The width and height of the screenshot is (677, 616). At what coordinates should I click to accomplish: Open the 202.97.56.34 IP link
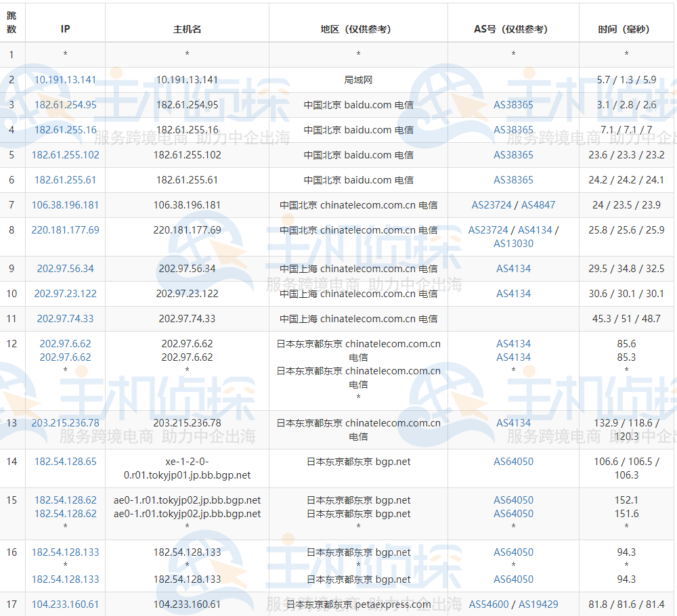point(64,268)
